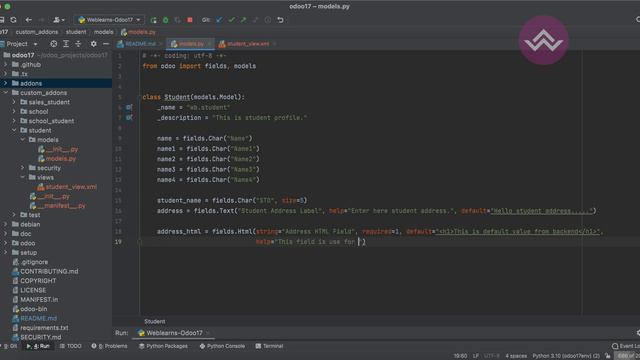Hide the Project panel with minus icon

point(106,44)
